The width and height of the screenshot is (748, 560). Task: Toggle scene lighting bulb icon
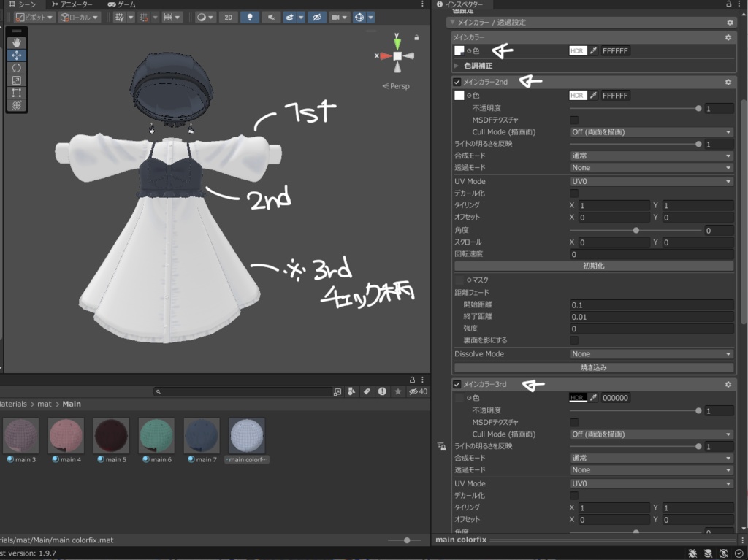pos(250,17)
